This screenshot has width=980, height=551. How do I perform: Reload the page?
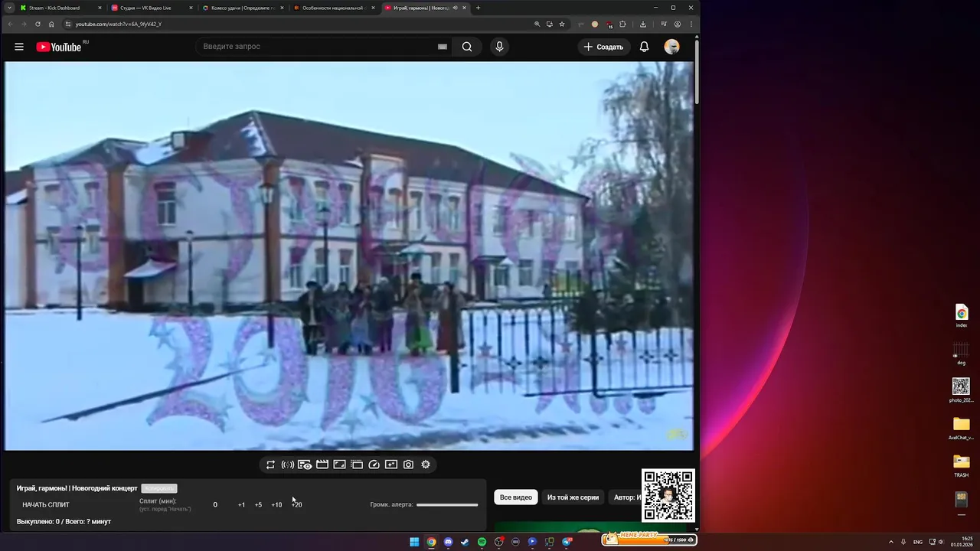(38, 24)
